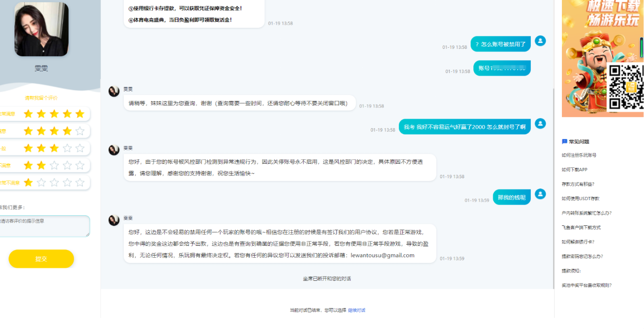Open the FAQ 如何下载APP
Screen dimensions: 644x329
574,170
